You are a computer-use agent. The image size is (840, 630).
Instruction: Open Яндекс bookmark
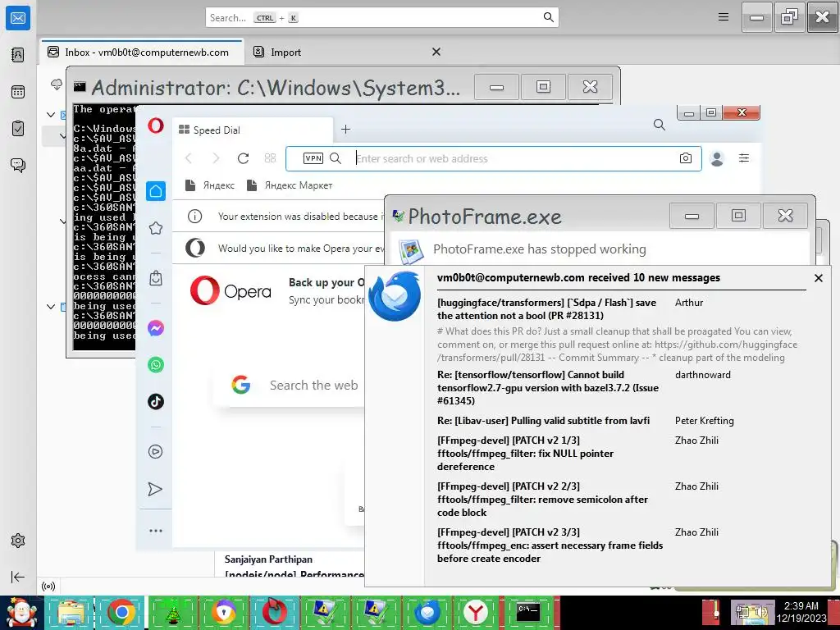pos(210,185)
